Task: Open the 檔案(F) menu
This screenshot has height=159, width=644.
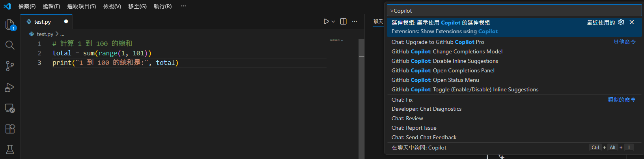Action: [x=27, y=6]
